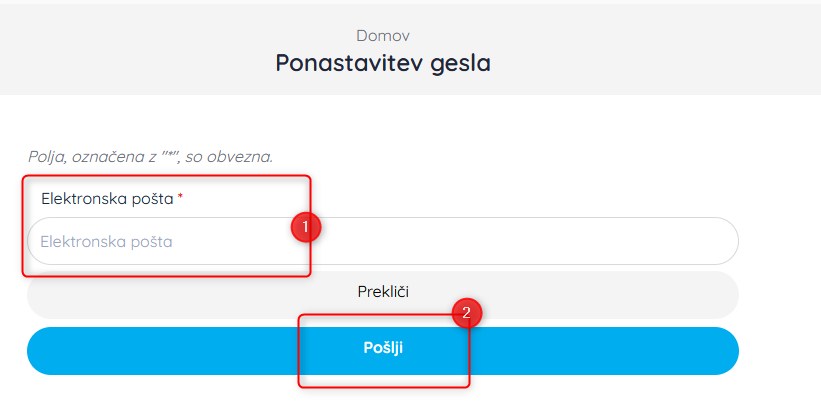Focus the Elektronska pošta input field
This screenshot has height=418, width=821.
coord(383,241)
